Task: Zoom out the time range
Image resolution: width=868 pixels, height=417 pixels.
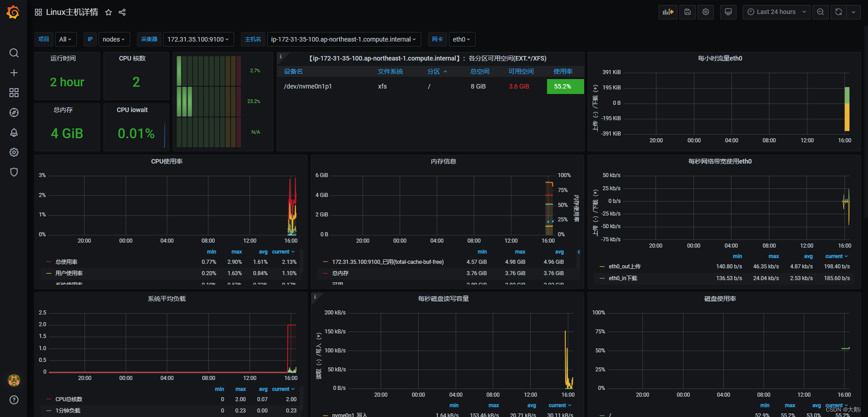Action: [x=821, y=12]
